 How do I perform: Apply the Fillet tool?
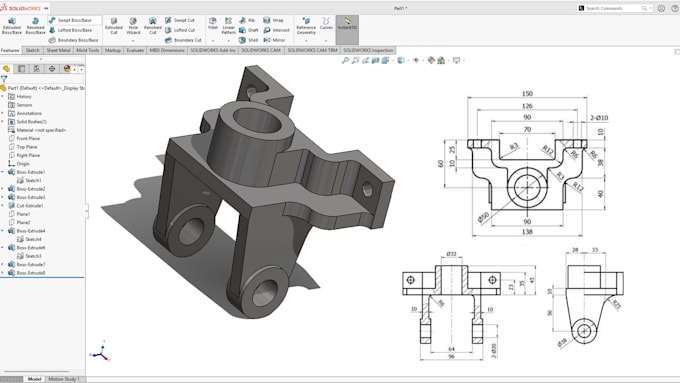[x=213, y=23]
